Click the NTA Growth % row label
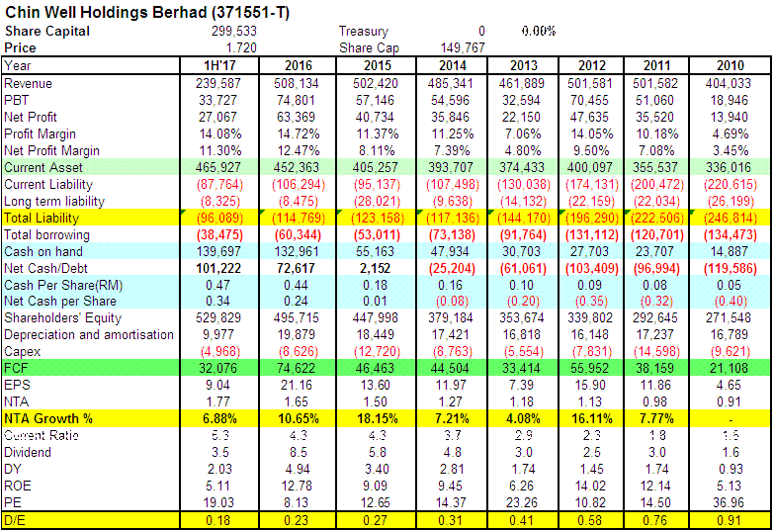774x532 pixels. click(x=48, y=418)
